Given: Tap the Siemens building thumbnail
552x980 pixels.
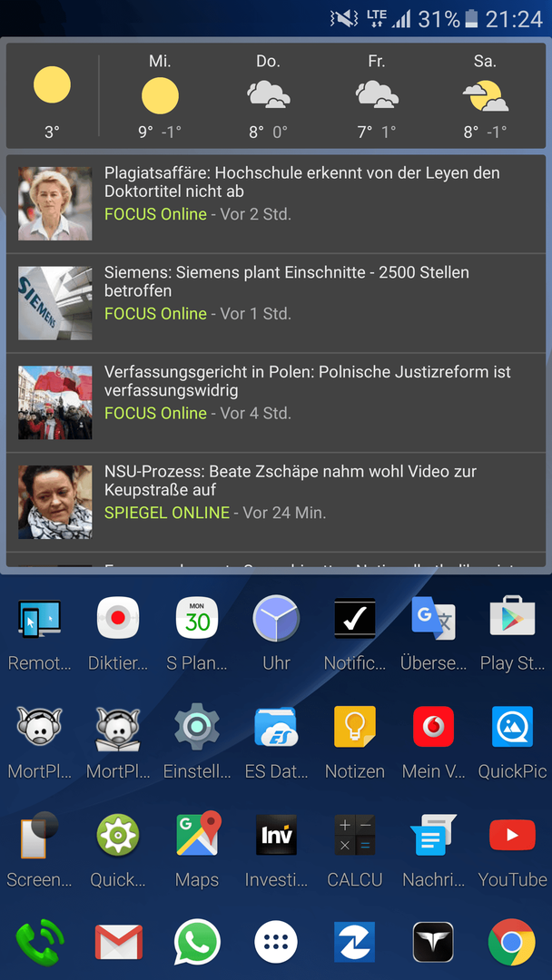Looking at the screenshot, I should 55,303.
